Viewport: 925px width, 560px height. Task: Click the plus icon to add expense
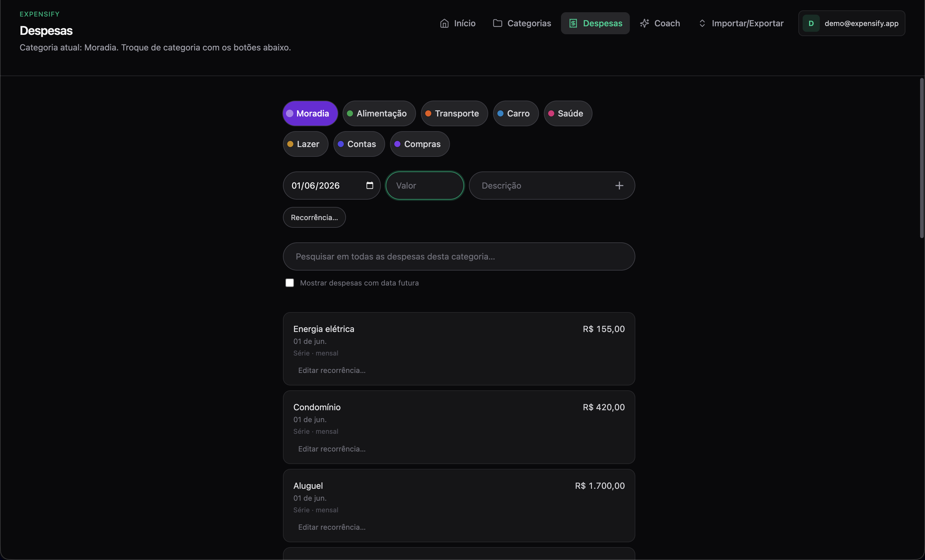tap(619, 185)
